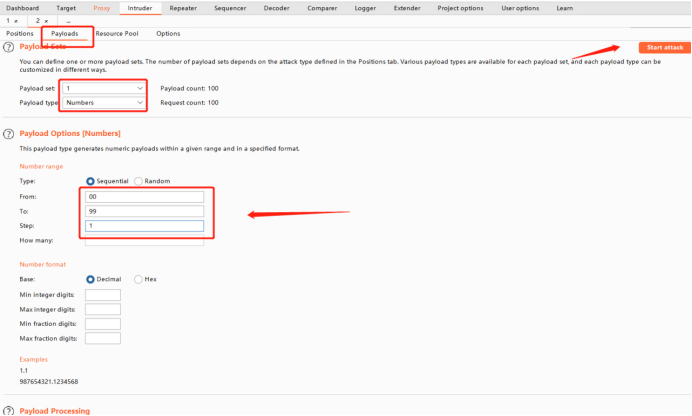This screenshot has width=692, height=416.
Task: Switch to the Dashboard tab
Action: click(x=23, y=8)
